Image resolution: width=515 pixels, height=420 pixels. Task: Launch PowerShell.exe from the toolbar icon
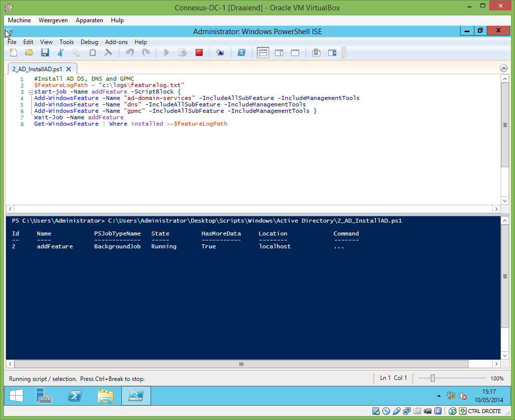(242, 52)
